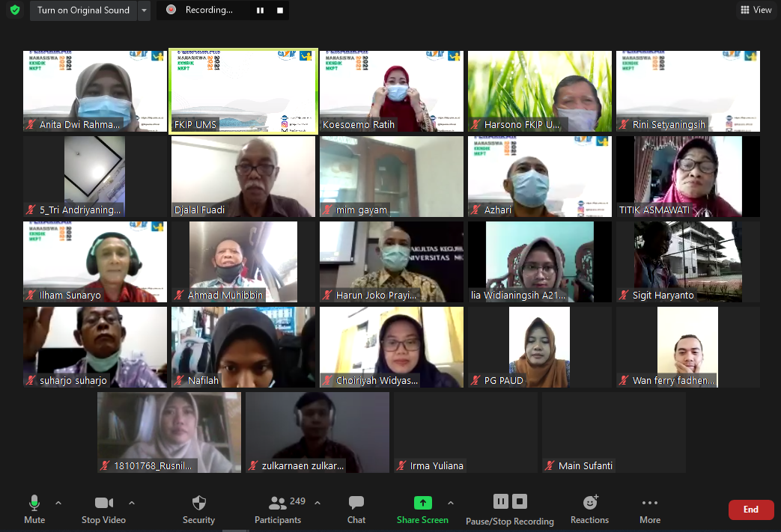Turn on Original Sound
The image size is (781, 532).
click(x=83, y=10)
